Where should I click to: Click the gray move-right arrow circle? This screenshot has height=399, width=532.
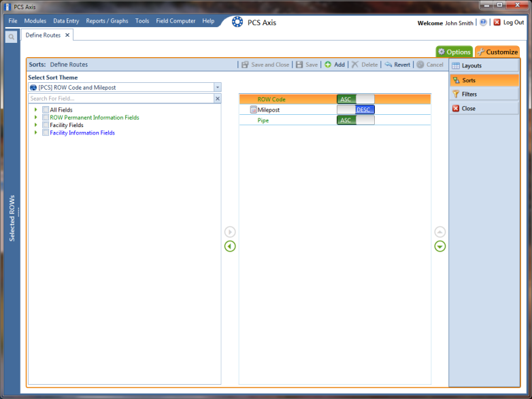pyautogui.click(x=230, y=232)
